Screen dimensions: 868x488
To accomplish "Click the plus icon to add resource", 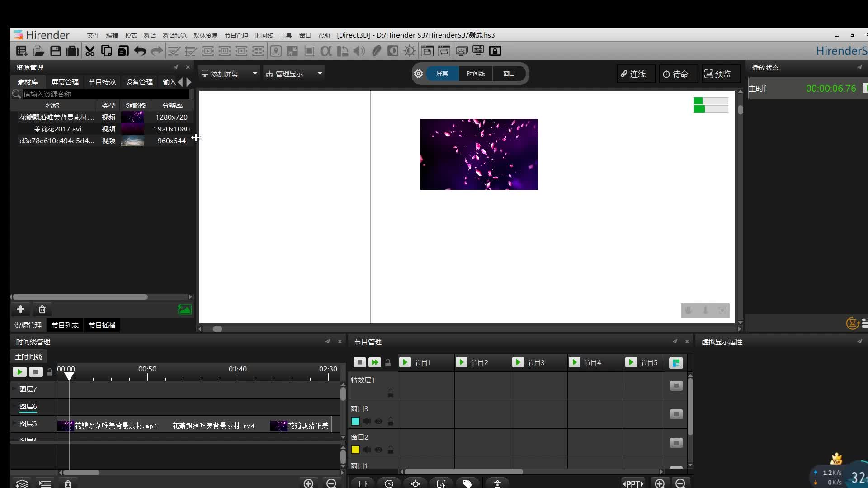I will [20, 310].
